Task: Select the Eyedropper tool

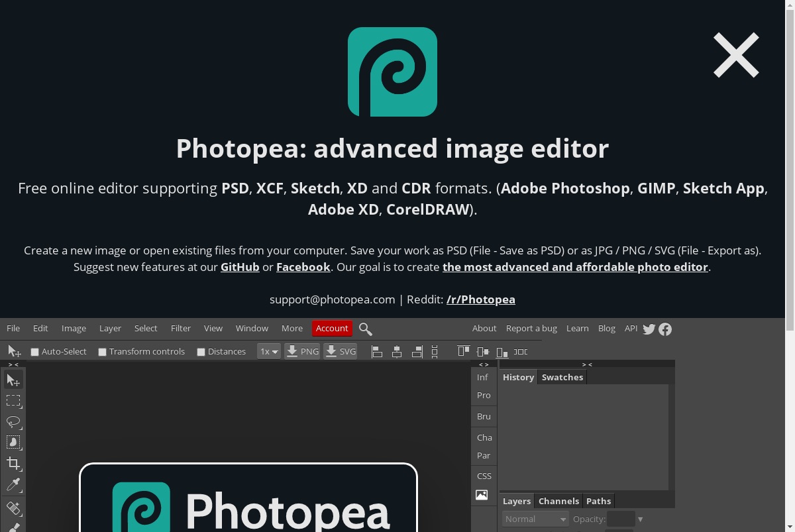Action: (13, 484)
